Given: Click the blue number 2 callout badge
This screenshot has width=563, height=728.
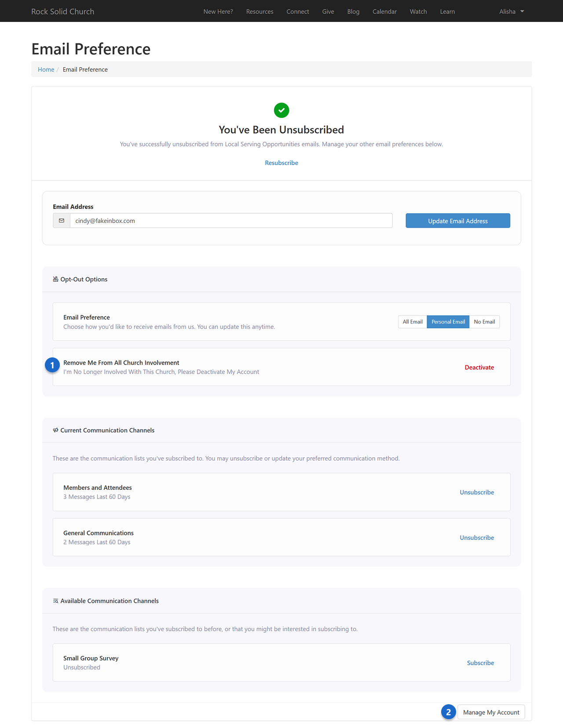Looking at the screenshot, I should pos(448,712).
